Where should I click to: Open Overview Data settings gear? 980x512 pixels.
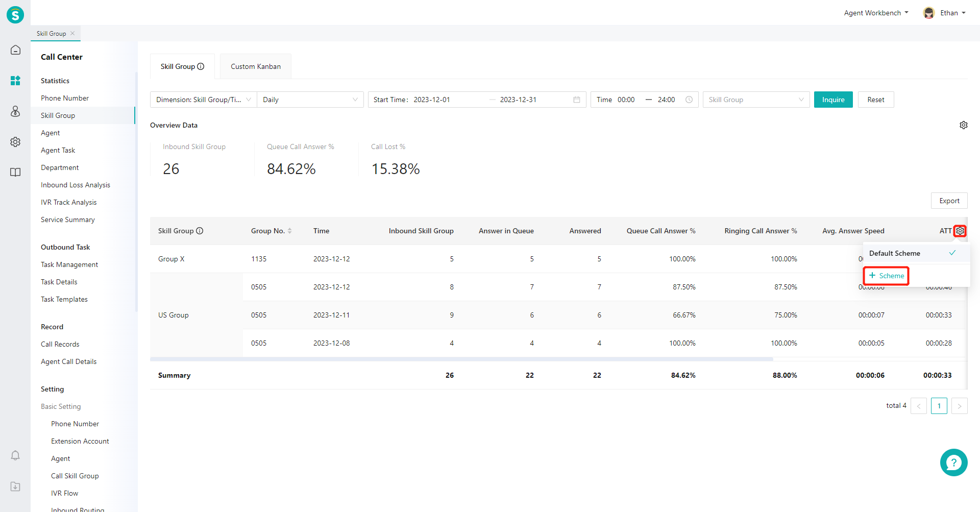pos(964,125)
